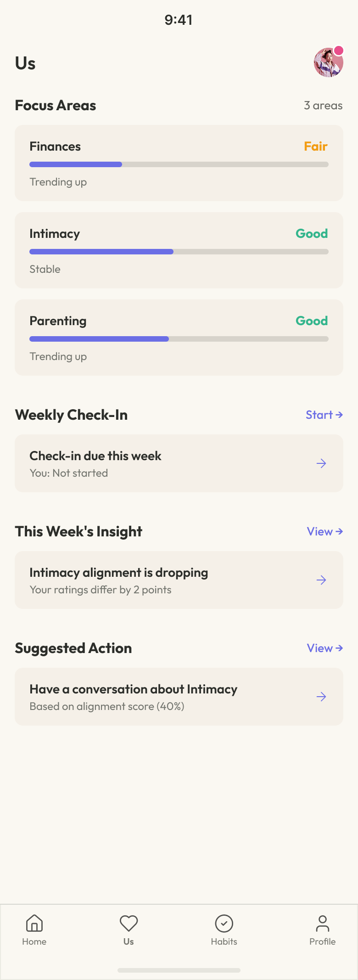Click arrow on Intimacy alignment card
Viewport: 358px width, 980px height.
(321, 580)
